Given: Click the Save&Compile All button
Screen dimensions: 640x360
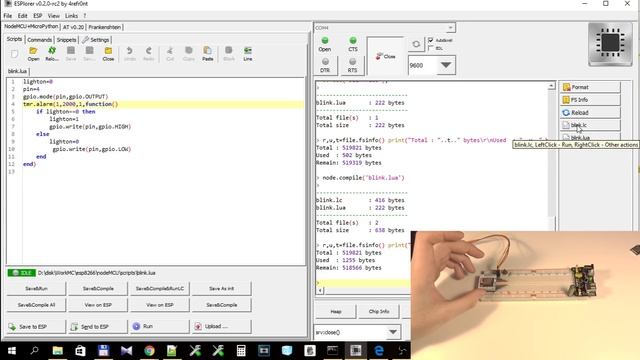Looking at the screenshot, I should [x=36, y=305].
